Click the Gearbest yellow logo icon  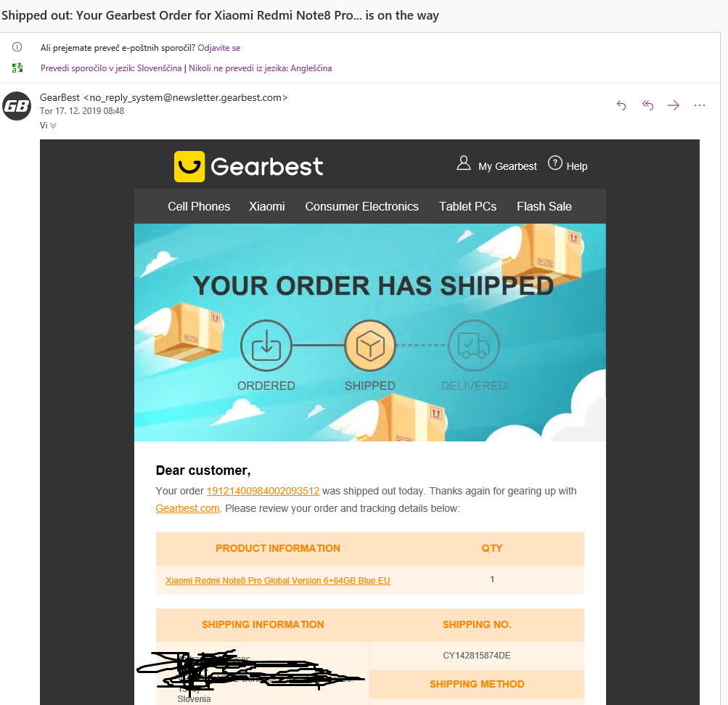click(189, 166)
